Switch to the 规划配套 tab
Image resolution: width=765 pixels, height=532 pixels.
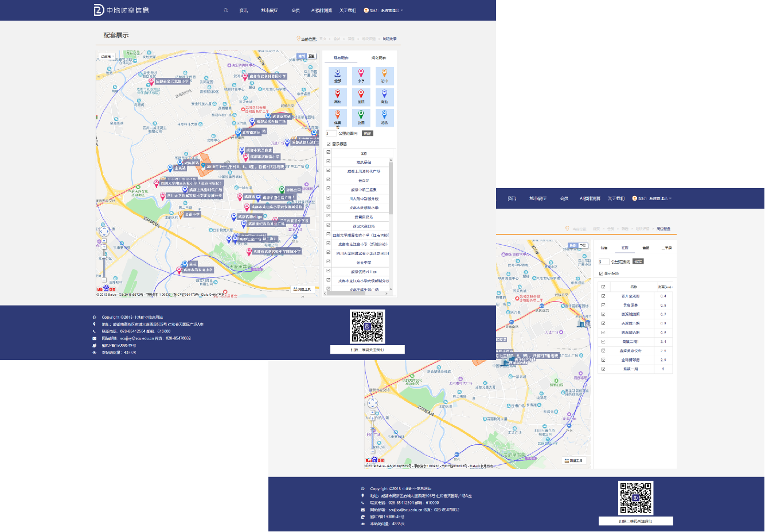coord(378,58)
